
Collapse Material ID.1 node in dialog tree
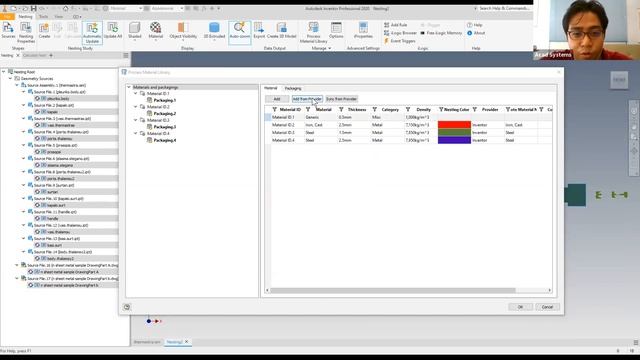(136, 93)
